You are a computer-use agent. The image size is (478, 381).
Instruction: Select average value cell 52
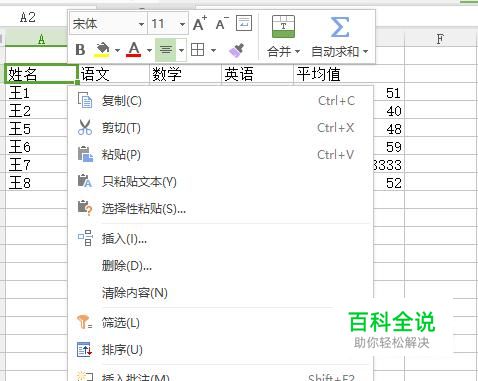pos(389,183)
